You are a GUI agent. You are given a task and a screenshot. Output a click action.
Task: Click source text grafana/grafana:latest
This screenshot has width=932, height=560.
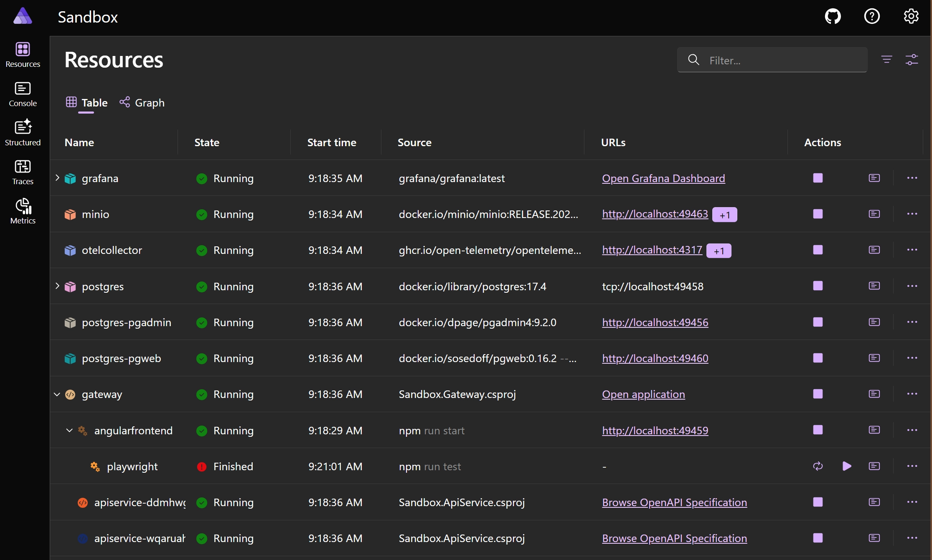tap(452, 178)
